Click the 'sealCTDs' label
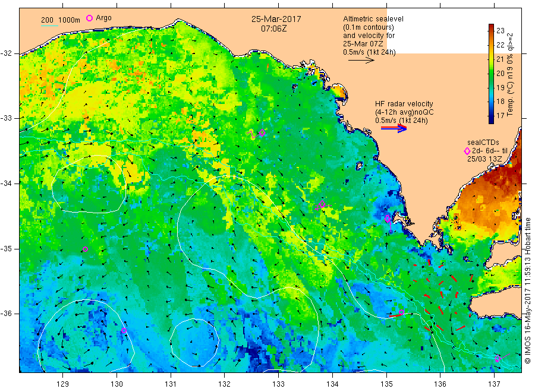The width and height of the screenshot is (535, 392). [x=483, y=143]
